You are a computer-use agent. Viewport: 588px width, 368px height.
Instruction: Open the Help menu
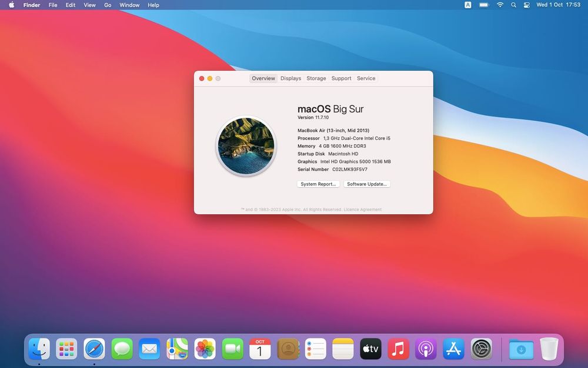click(x=153, y=5)
